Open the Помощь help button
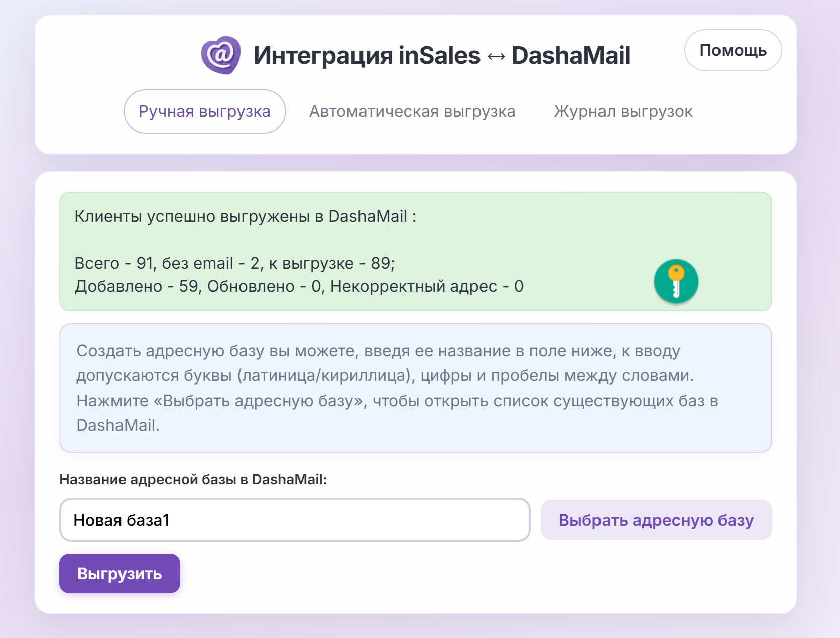This screenshot has width=840, height=638. [733, 50]
